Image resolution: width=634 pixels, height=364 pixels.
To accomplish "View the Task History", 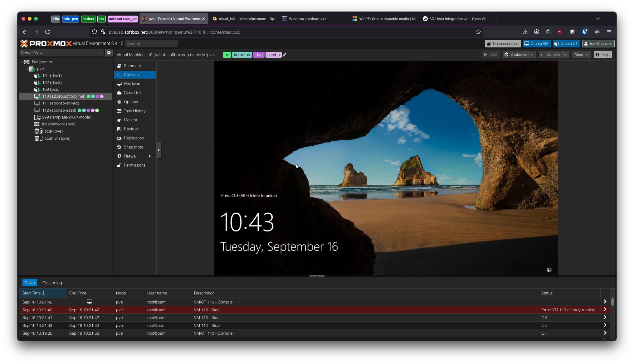I will (134, 111).
